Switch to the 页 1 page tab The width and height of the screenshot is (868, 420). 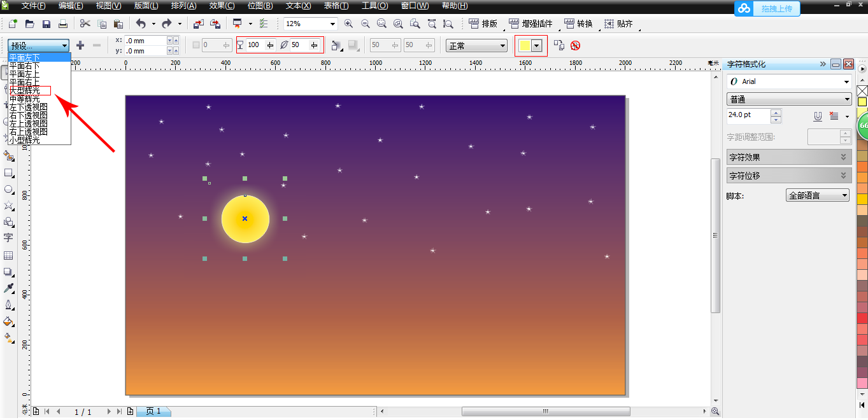(153, 412)
